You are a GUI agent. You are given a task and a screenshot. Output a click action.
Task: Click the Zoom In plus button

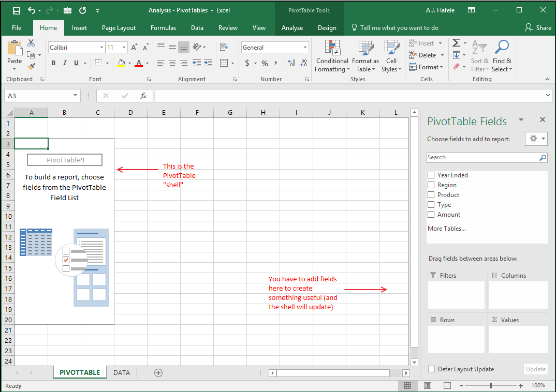521,385
